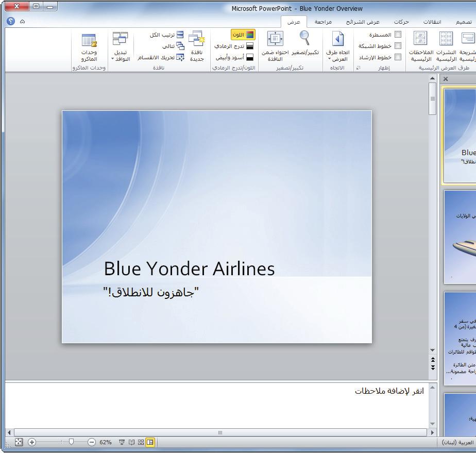Open PowerPoint Help question mark icon

tap(11, 21)
